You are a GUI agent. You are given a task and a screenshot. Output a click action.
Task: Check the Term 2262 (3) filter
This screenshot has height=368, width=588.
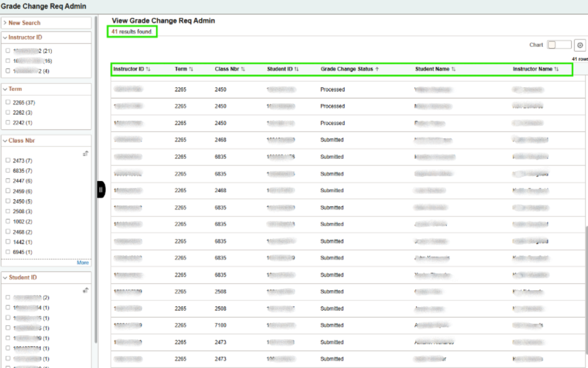(7, 112)
